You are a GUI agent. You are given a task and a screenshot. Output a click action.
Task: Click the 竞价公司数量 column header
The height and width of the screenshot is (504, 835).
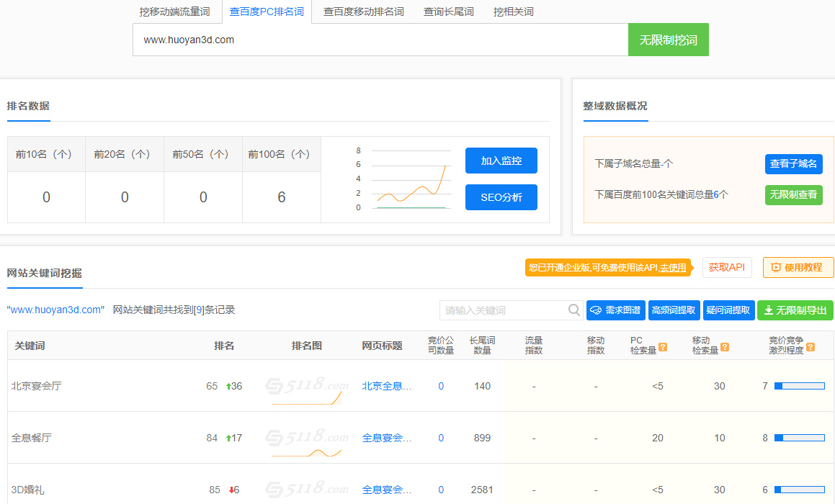coord(441,346)
